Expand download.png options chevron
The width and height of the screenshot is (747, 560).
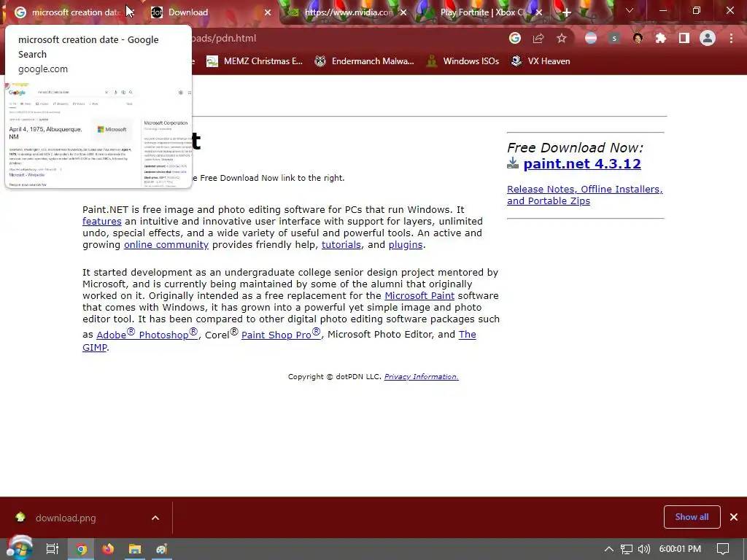coord(155,518)
